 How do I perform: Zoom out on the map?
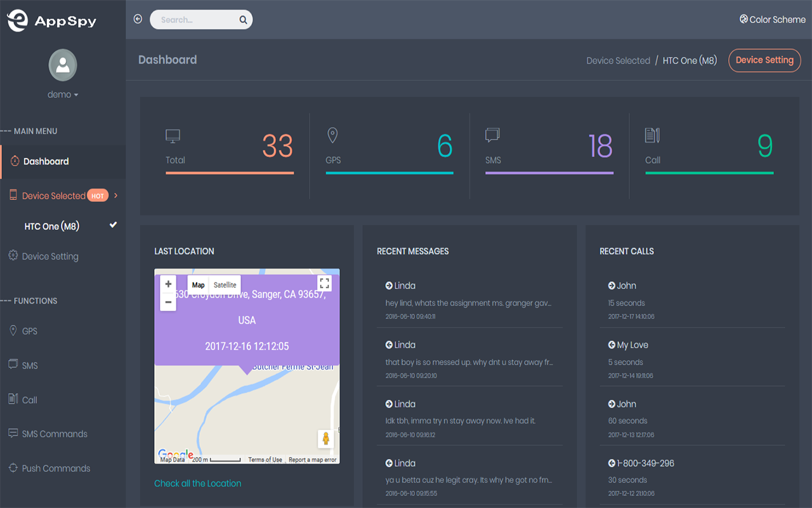click(x=168, y=302)
